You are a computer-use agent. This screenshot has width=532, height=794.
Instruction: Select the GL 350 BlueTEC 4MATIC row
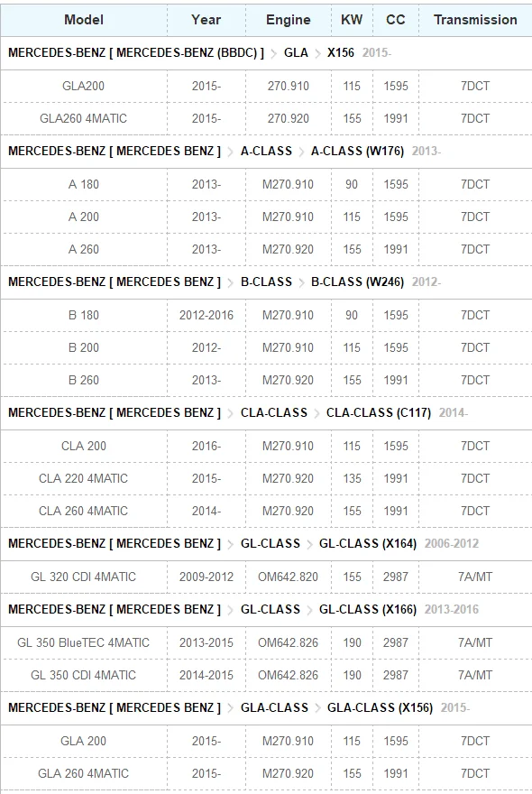click(266, 642)
